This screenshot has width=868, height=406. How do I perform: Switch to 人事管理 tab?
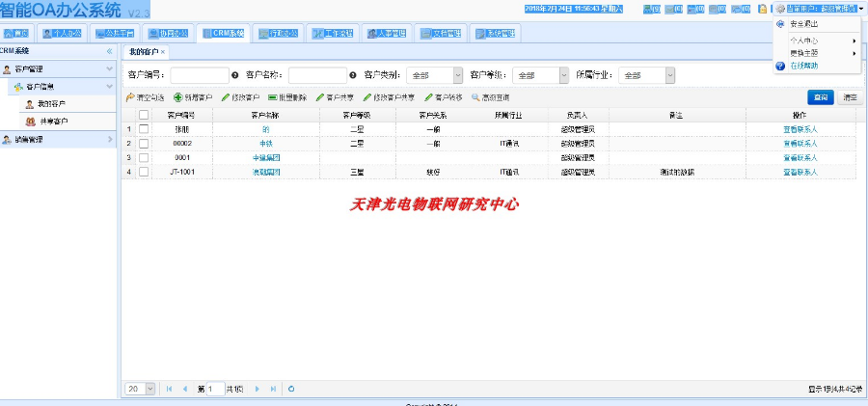387,33
